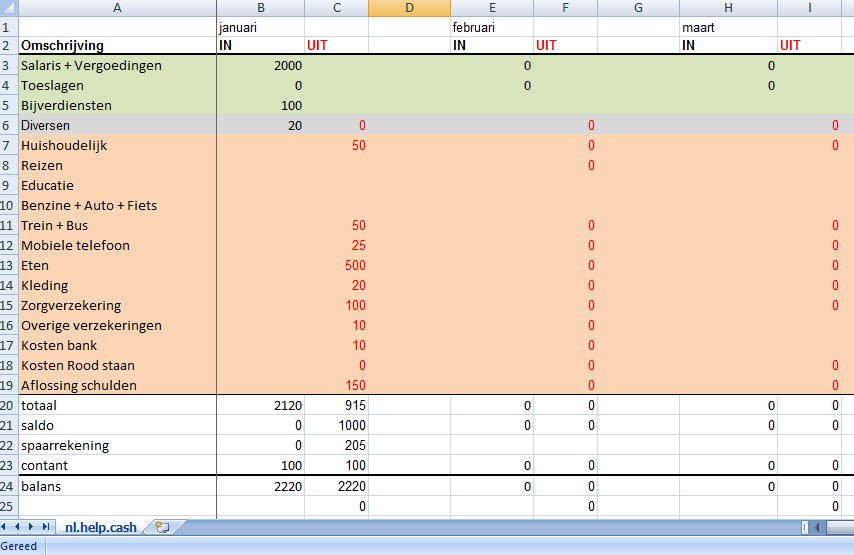Select row 20 header
Screen dimensions: 854x555
(9, 405)
